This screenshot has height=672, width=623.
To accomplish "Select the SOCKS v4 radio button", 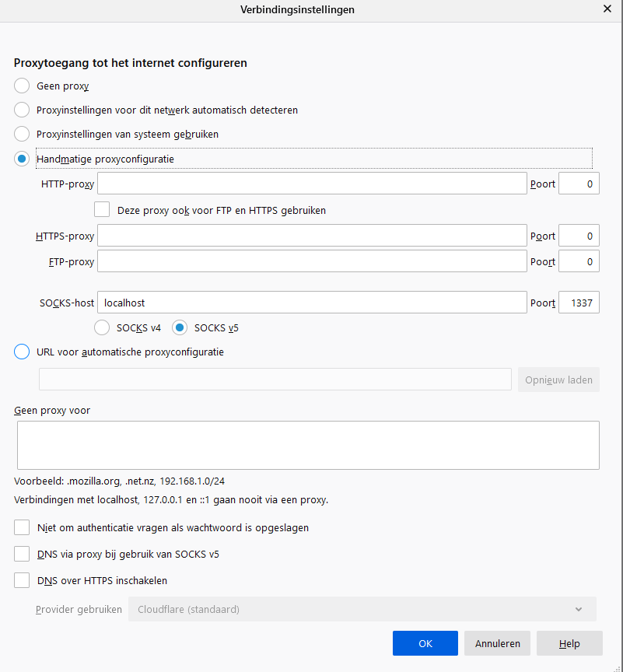I will pos(102,327).
